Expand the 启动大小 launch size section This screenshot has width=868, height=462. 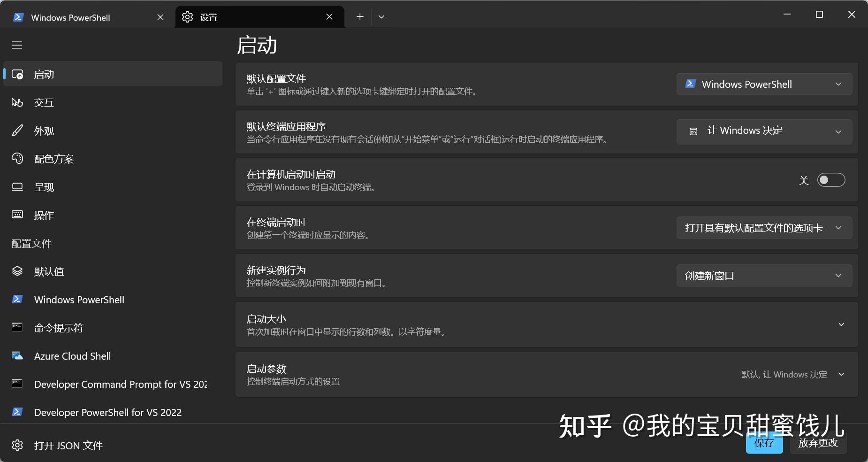(x=842, y=324)
